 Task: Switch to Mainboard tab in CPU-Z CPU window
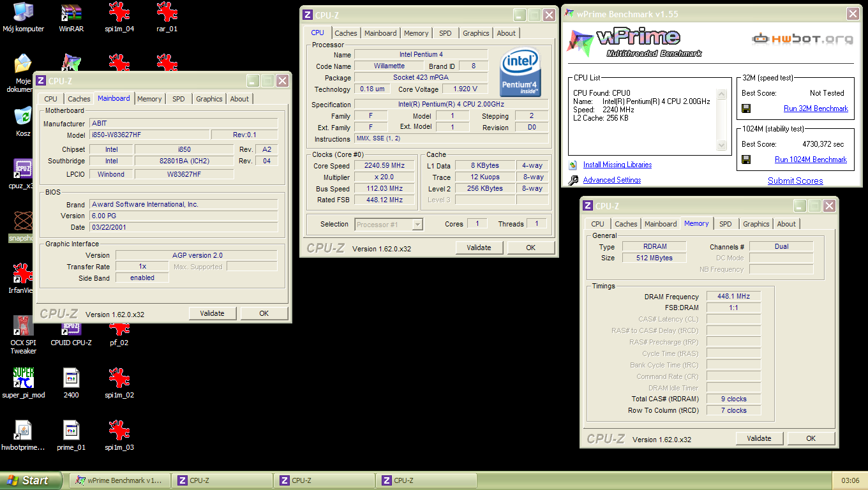380,33
